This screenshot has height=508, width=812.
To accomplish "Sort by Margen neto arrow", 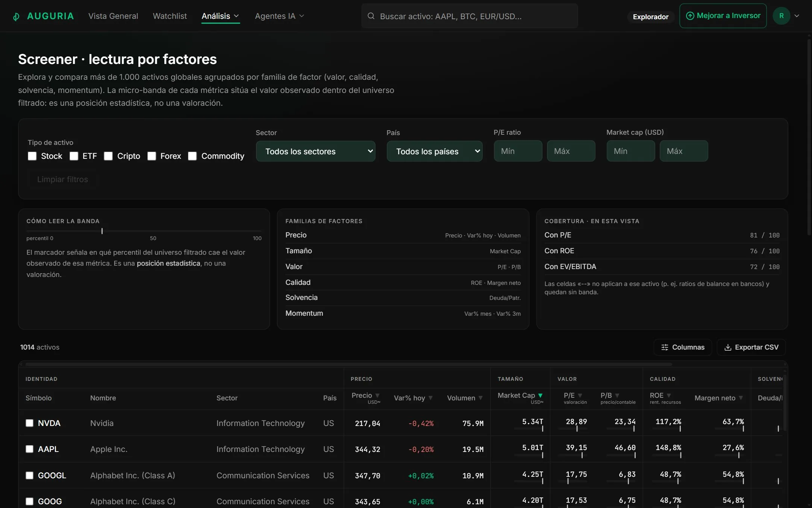I will coord(741,398).
